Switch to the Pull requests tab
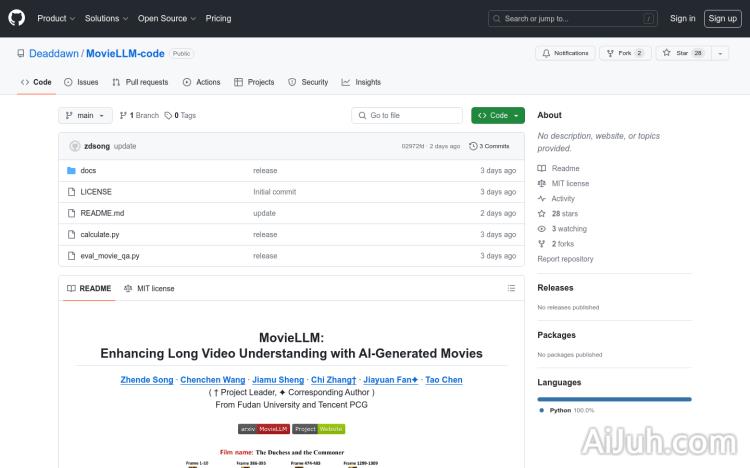 [x=140, y=82]
